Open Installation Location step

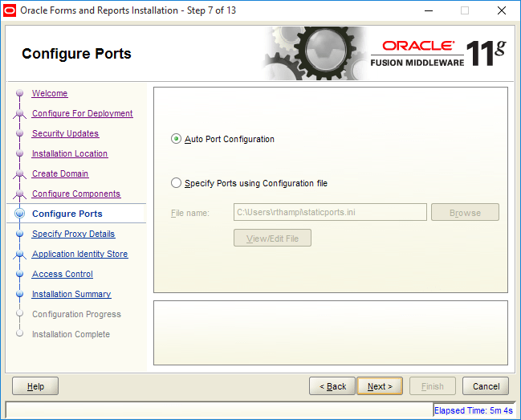tap(70, 153)
